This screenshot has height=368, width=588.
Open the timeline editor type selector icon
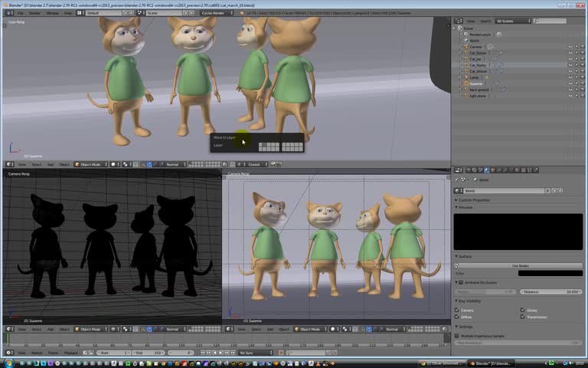tap(10, 353)
